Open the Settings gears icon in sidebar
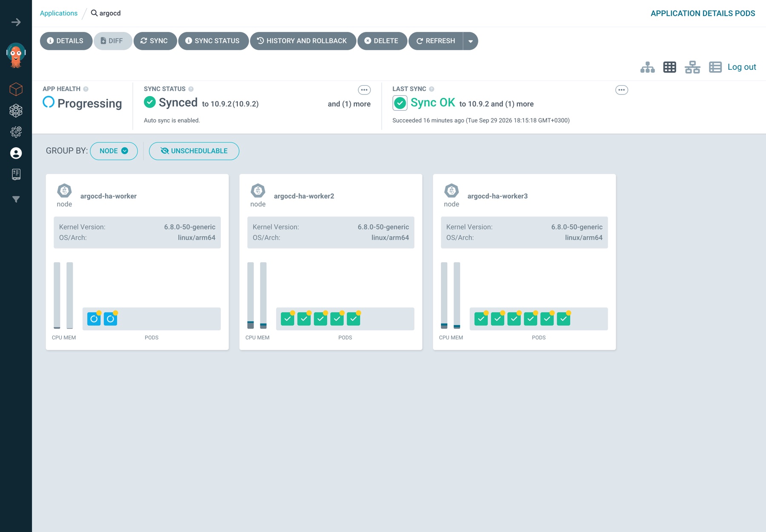 [x=16, y=132]
